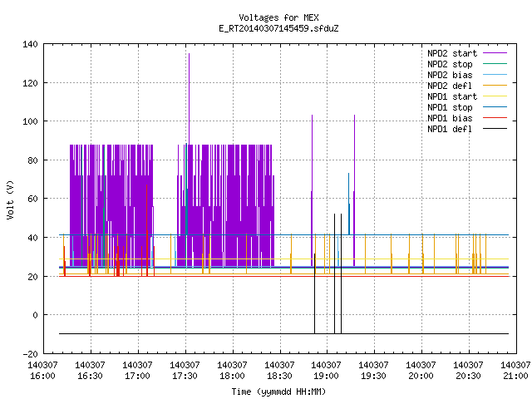Click the 140 y-axis tick label

pos(30,44)
